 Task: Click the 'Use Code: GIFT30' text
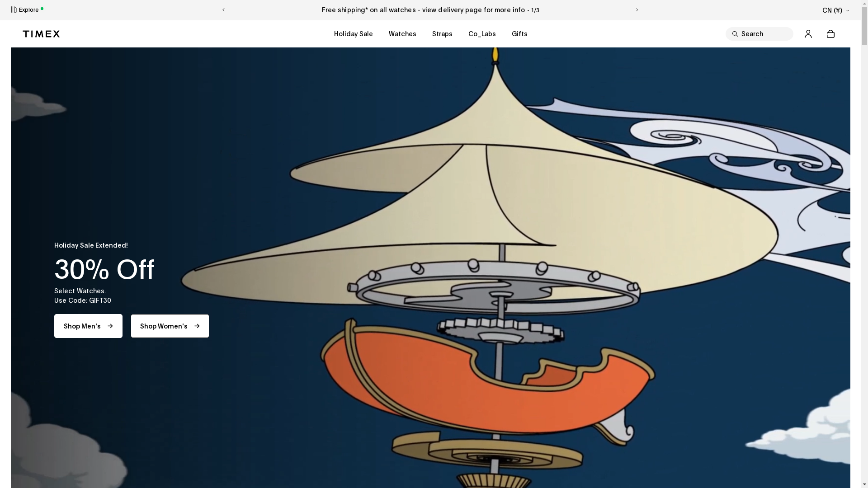pyautogui.click(x=83, y=300)
